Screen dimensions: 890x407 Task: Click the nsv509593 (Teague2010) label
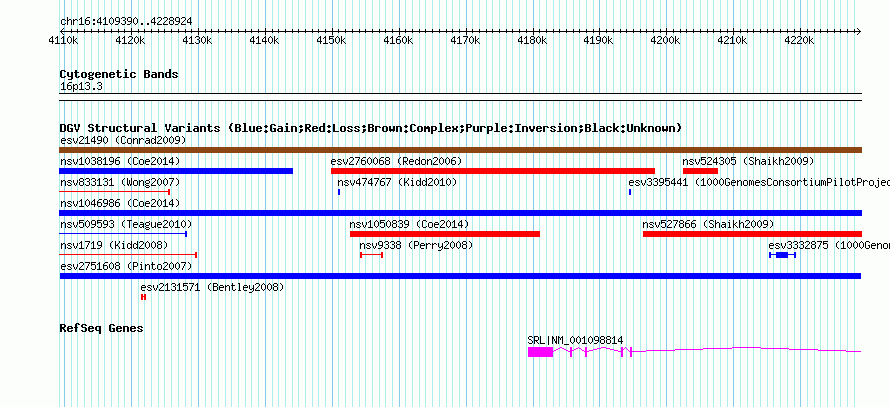(126, 224)
